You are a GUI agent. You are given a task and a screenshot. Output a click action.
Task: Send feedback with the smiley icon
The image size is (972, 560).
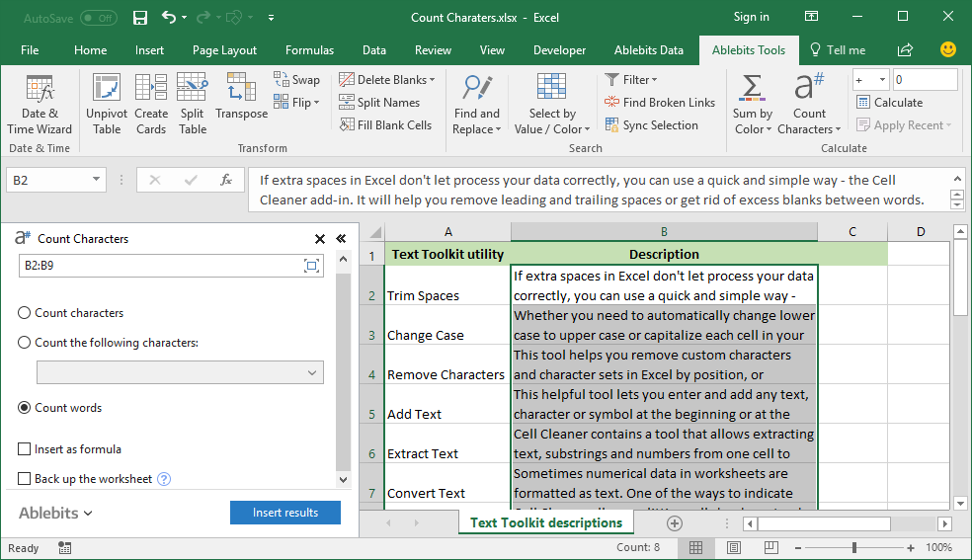pos(948,49)
